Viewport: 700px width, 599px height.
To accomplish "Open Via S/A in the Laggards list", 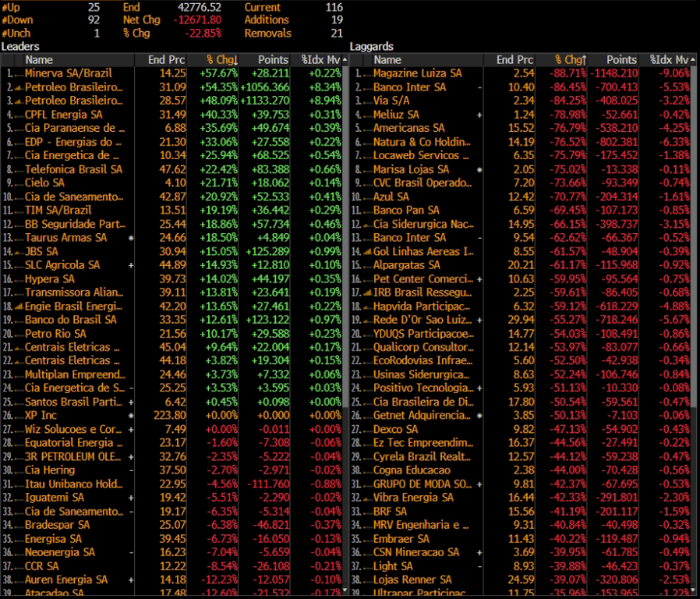I will click(520, 101).
